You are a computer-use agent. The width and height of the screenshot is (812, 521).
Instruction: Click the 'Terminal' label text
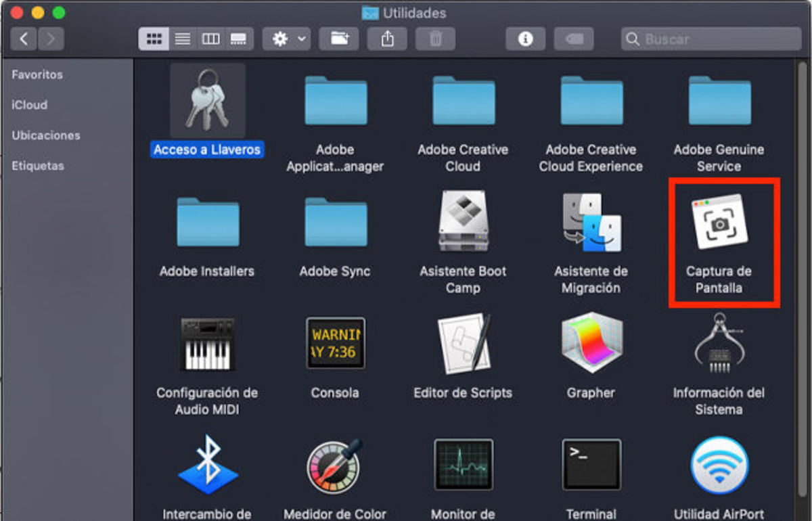pyautogui.click(x=591, y=514)
